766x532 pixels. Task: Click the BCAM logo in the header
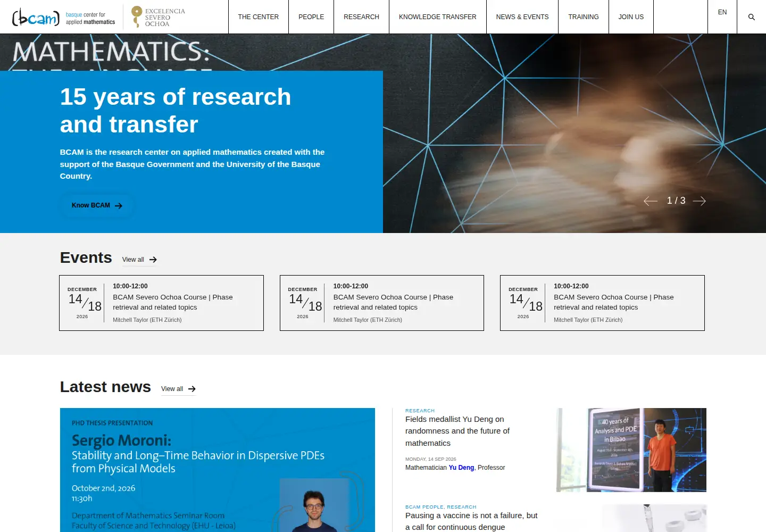tap(64, 17)
